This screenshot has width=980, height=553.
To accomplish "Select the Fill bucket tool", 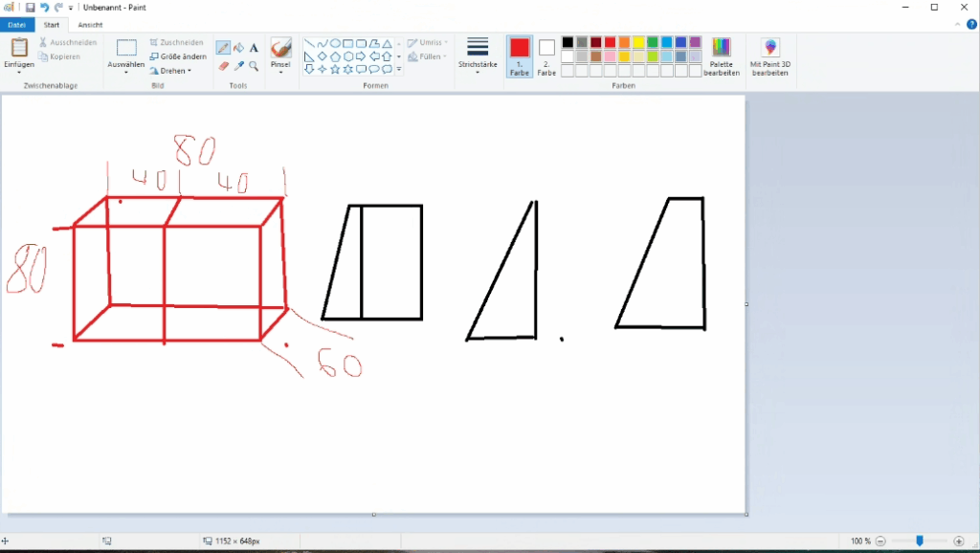I will pos(238,48).
